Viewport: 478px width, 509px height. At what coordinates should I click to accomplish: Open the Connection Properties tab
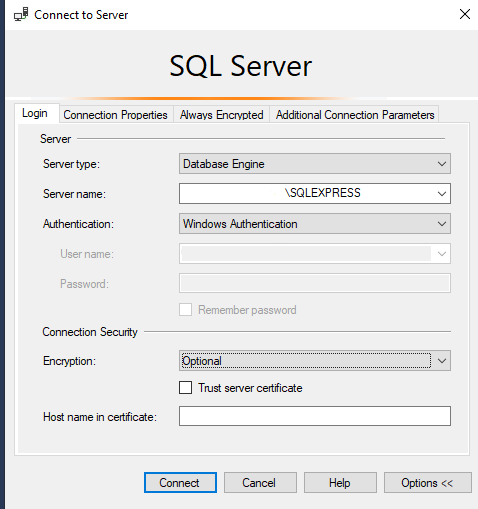point(115,115)
